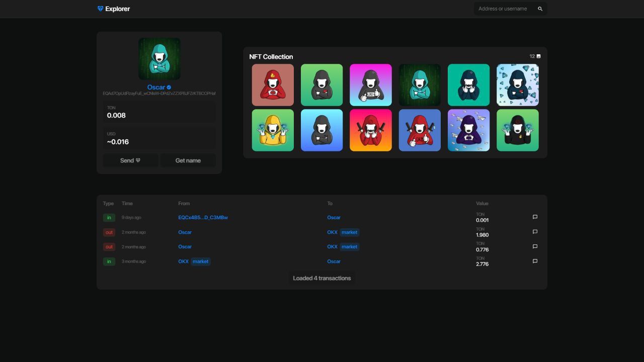Screen dimensions: 644x362
Task: Click From OKX link in 3 months ago row
Action: pos(183,261)
